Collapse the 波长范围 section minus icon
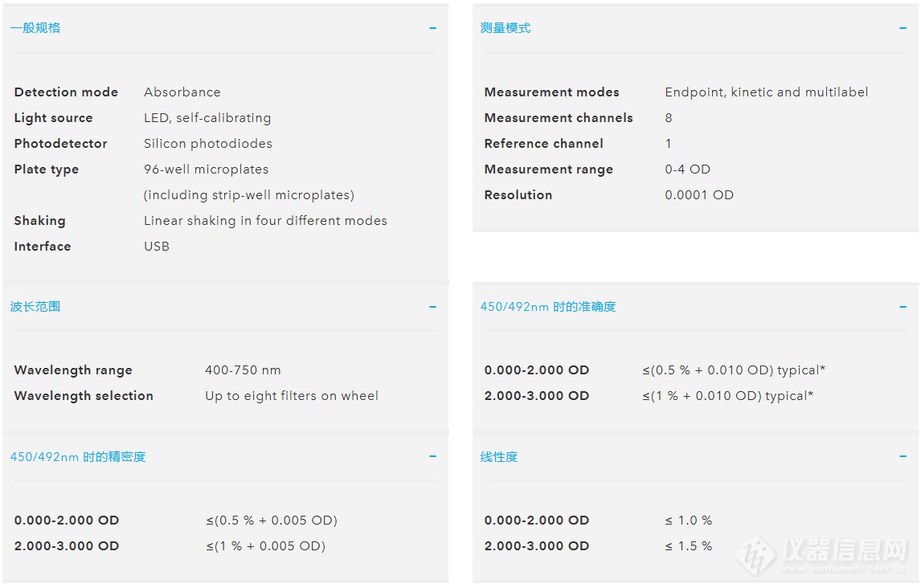Screen dimensions: 921x588 [432, 307]
